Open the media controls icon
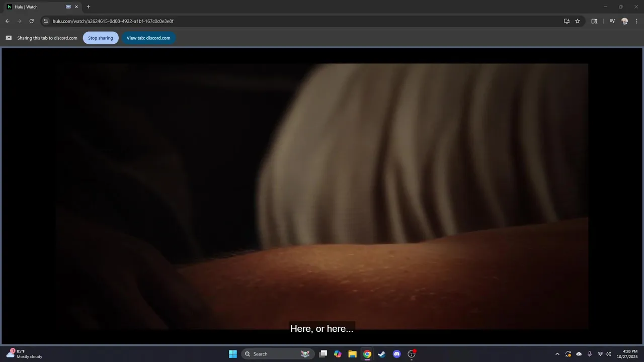Image resolution: width=644 pixels, height=362 pixels. point(612,21)
